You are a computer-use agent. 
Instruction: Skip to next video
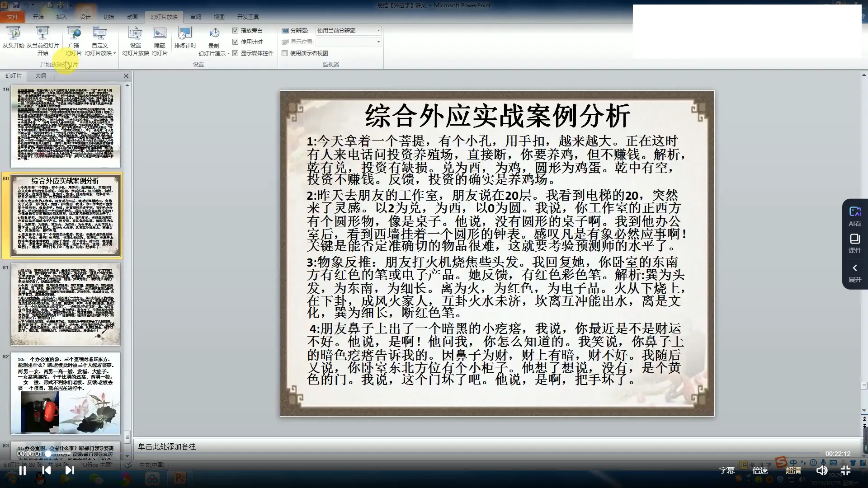pos(70,470)
